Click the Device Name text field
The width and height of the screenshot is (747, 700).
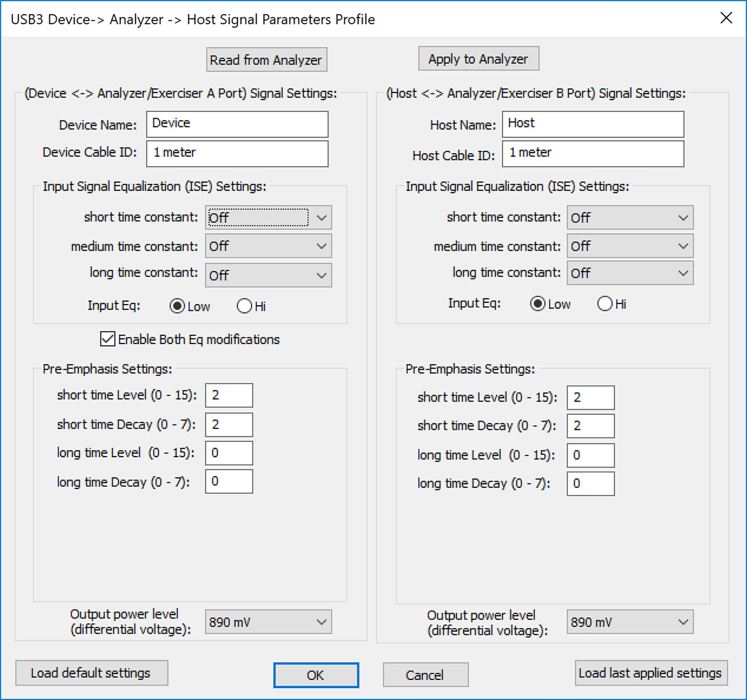click(x=237, y=124)
